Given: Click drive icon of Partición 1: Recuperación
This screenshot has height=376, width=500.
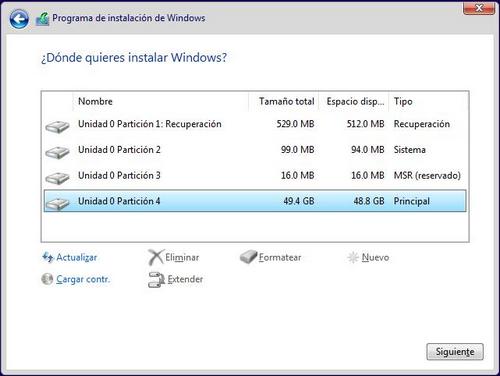Looking at the screenshot, I should coord(57,127).
